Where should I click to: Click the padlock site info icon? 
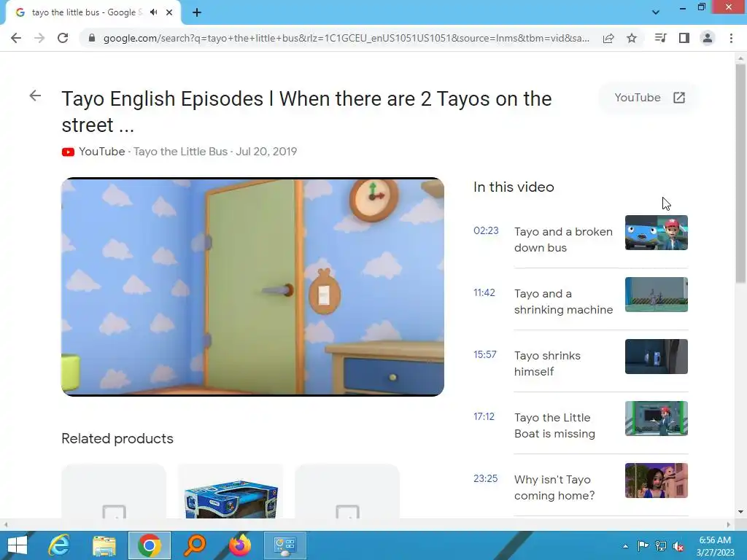coord(92,38)
